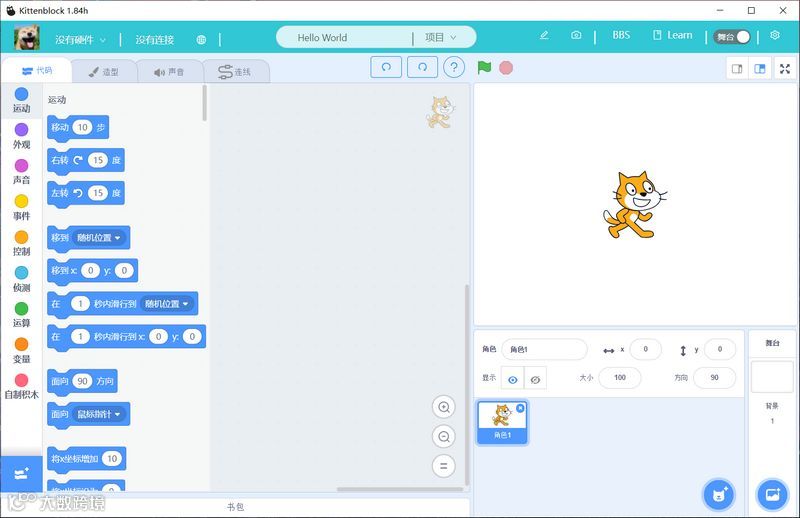Click the workspace horizontal scrollbar
This screenshot has height=518, width=800.
point(399,489)
